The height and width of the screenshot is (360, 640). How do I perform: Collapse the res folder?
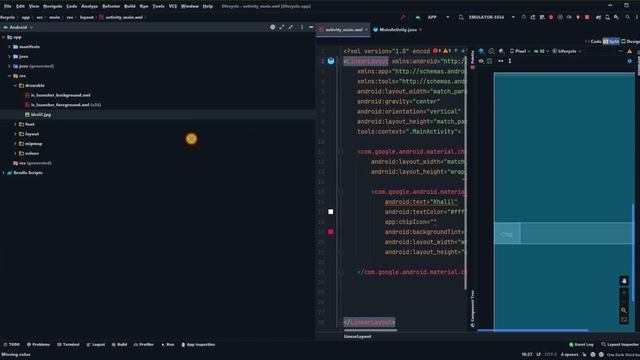[9, 76]
